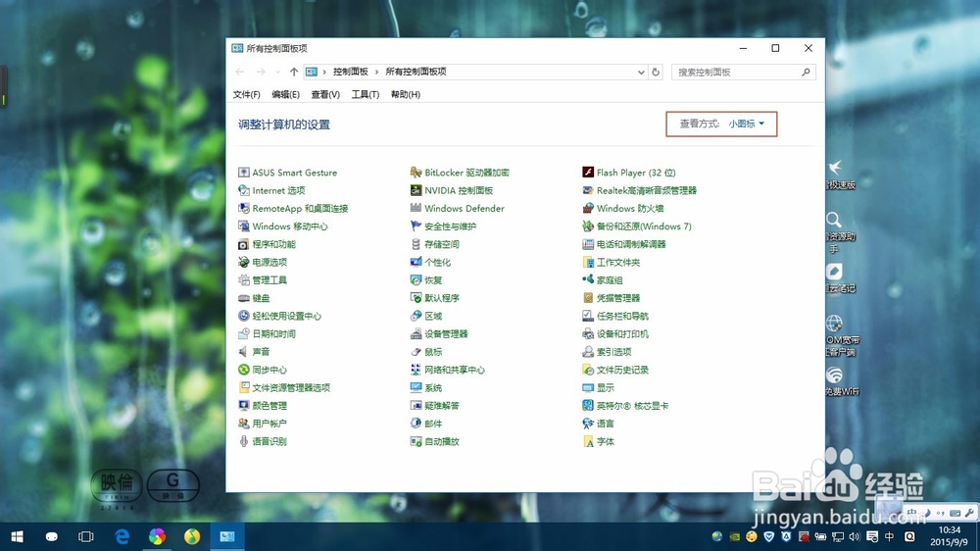Click the 个性化 icon
This screenshot has height=551, width=980.
point(416,262)
